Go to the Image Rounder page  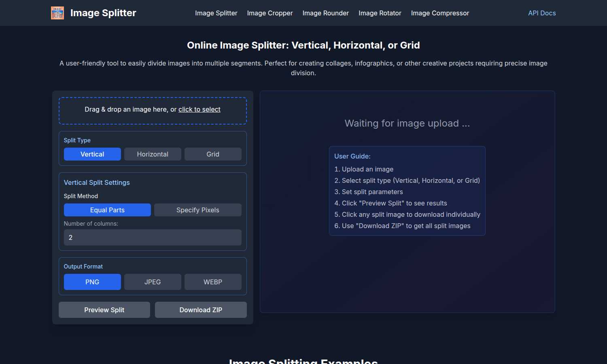pos(326,13)
